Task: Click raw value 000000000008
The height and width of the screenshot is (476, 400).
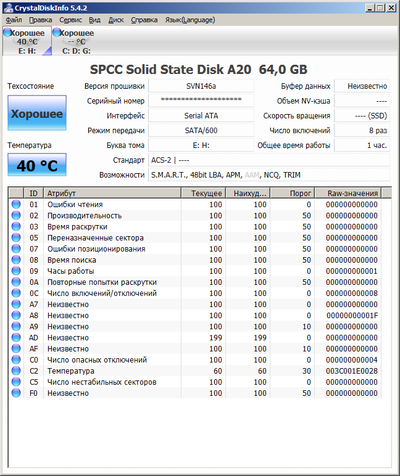Action: (x=352, y=293)
